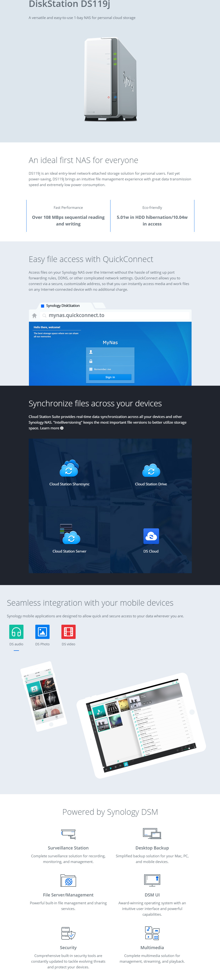
Task: Select the Cloud Station Server icon
Action: click(70, 534)
